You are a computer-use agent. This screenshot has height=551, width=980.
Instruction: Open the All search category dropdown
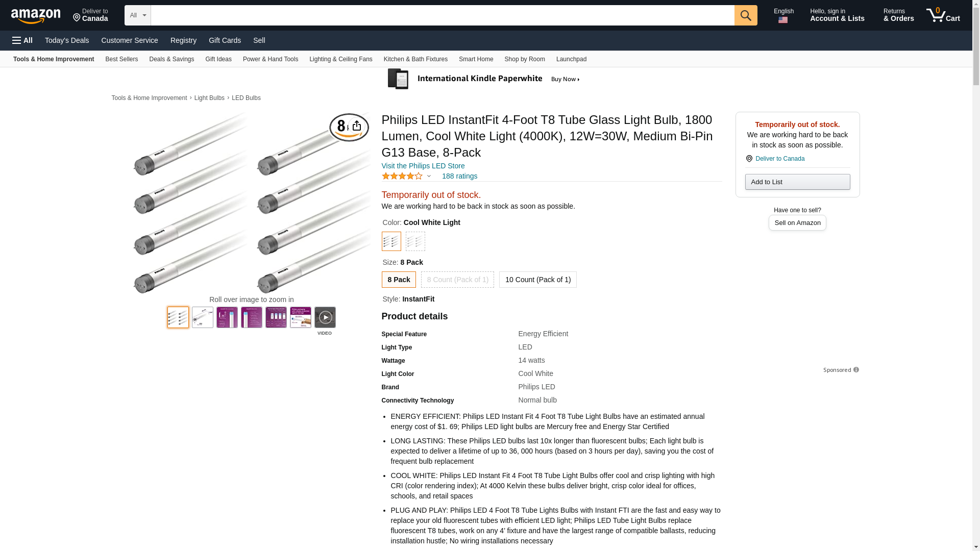pyautogui.click(x=137, y=15)
